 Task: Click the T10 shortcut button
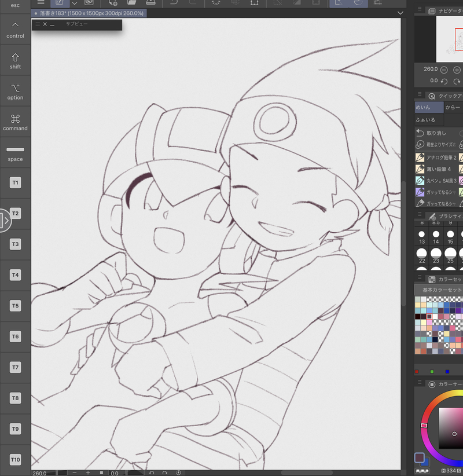(x=15, y=459)
